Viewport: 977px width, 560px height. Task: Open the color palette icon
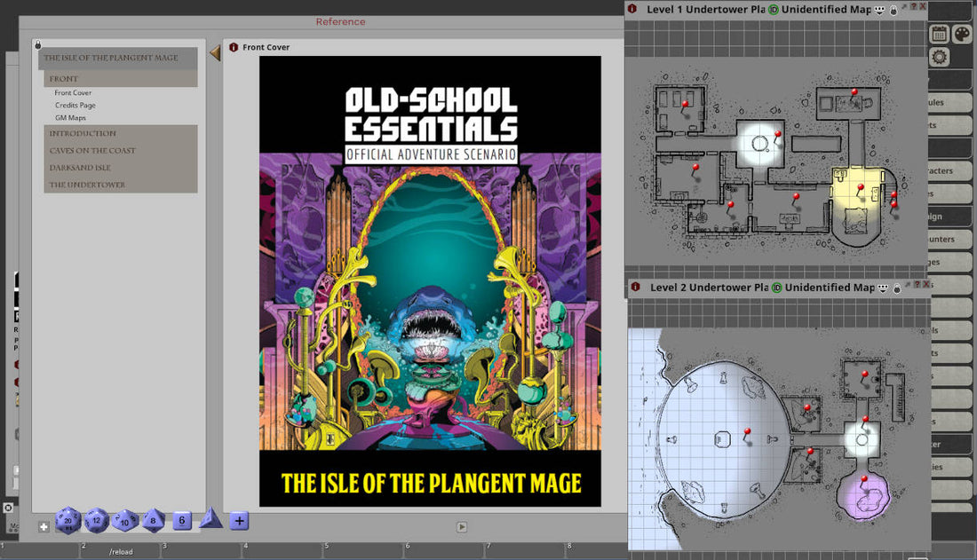[x=962, y=34]
